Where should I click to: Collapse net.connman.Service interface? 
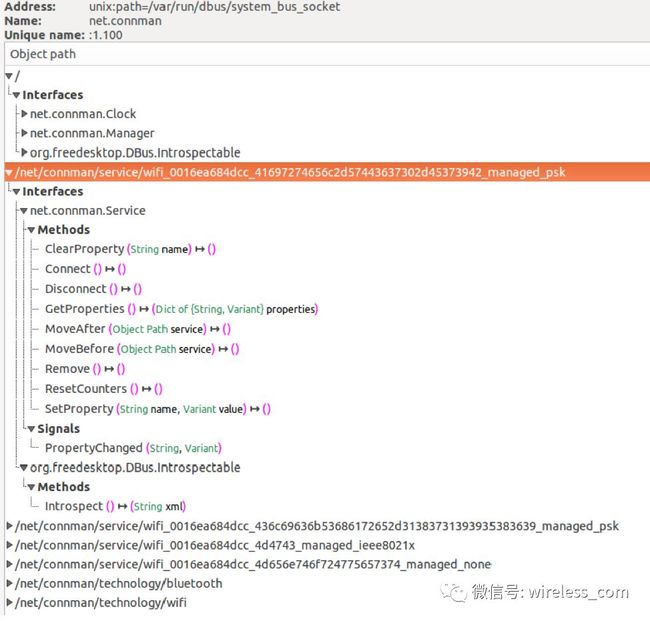coord(24,211)
